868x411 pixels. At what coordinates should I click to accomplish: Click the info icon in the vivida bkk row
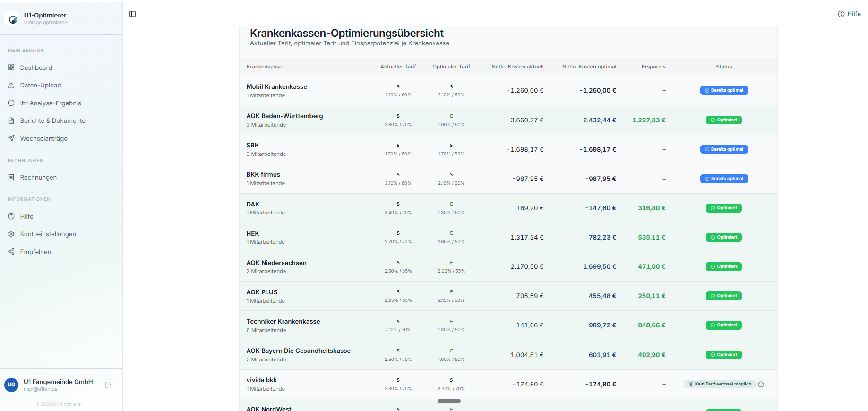click(x=761, y=385)
